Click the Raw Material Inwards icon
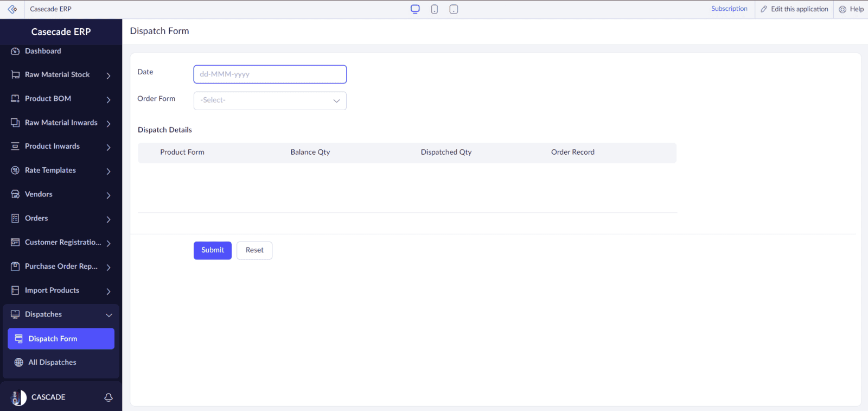The image size is (868, 411). tap(15, 123)
